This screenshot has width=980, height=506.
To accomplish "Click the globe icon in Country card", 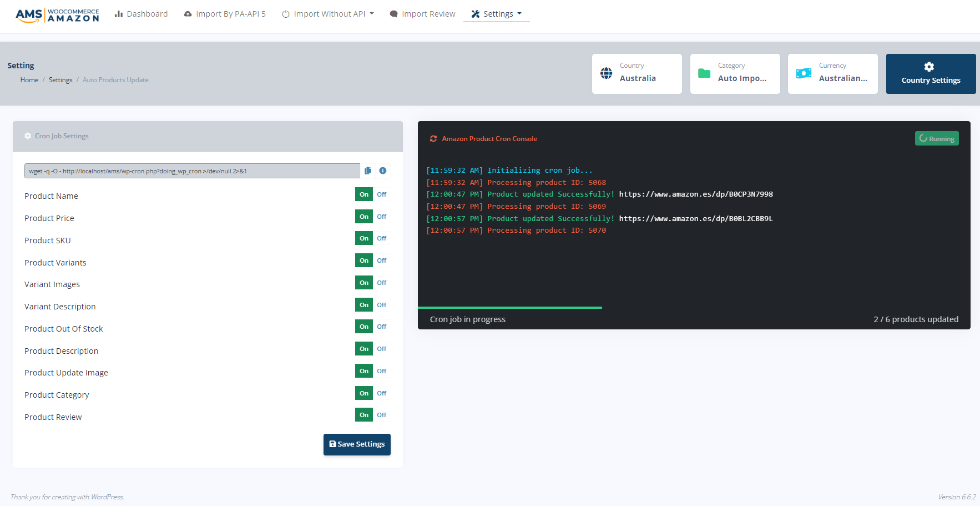I will 607,73.
